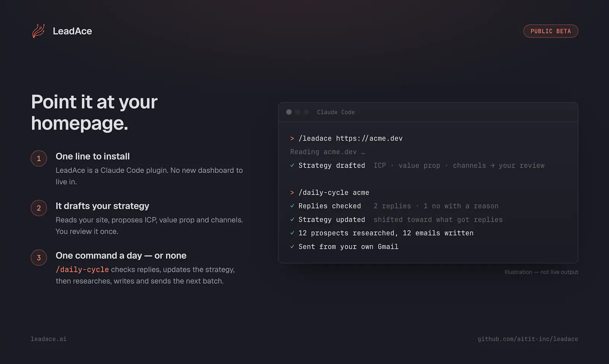Click the LeadAce brand name
Image resolution: width=609 pixels, height=364 pixels.
(x=72, y=31)
